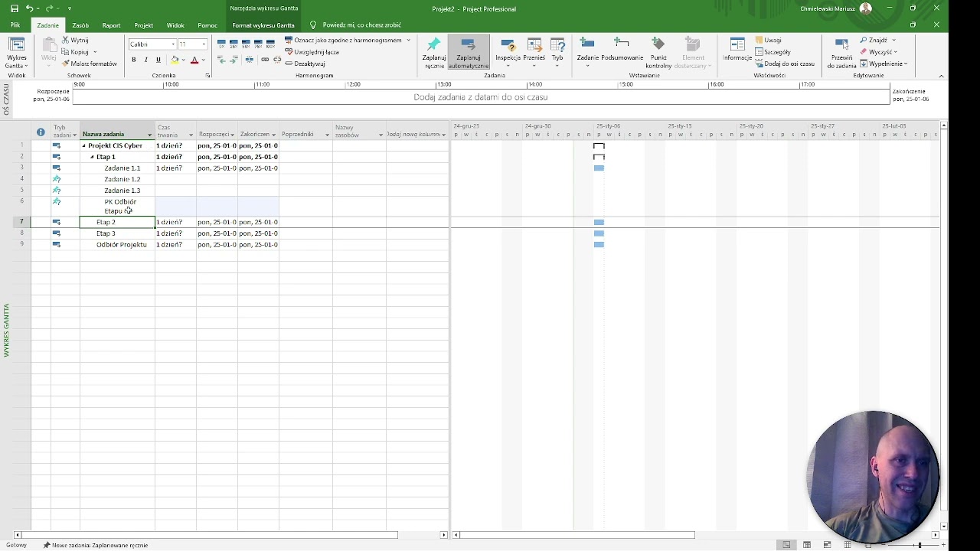Image resolution: width=980 pixels, height=551 pixels.
Task: Open Przenieś move task menu
Action: (x=534, y=53)
